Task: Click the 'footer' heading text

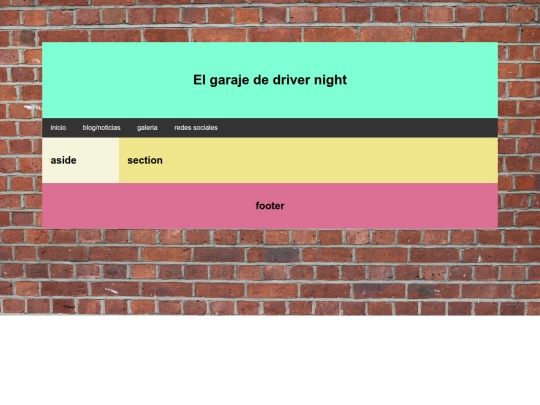Action: pyautogui.click(x=270, y=206)
